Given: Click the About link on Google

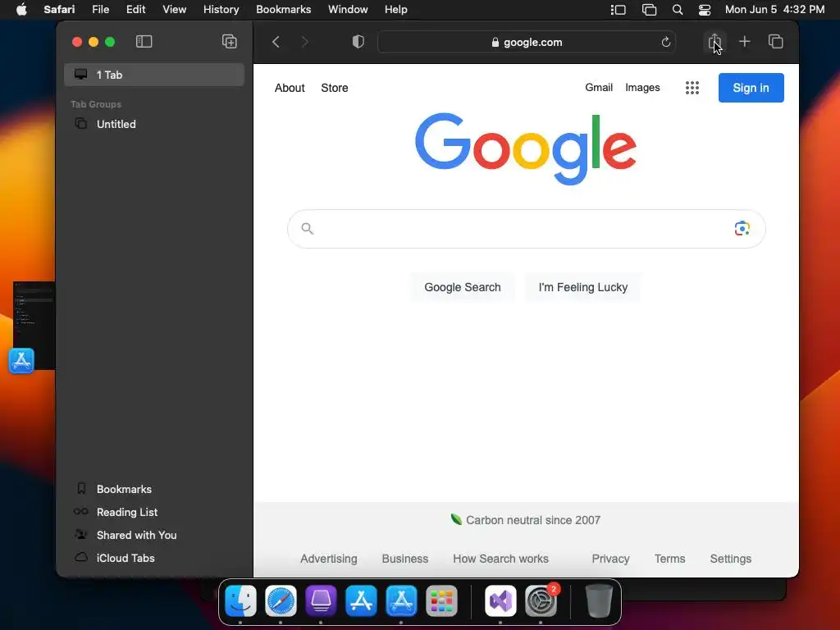Looking at the screenshot, I should point(290,88).
